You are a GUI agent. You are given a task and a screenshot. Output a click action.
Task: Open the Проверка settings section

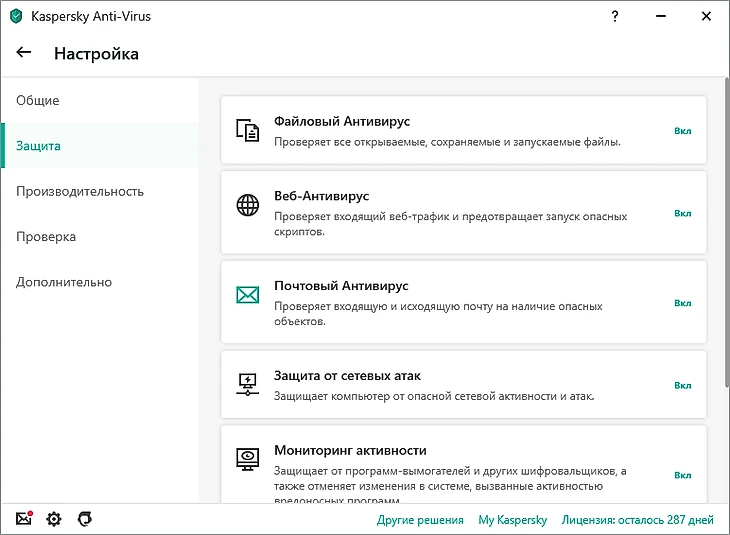tap(46, 237)
